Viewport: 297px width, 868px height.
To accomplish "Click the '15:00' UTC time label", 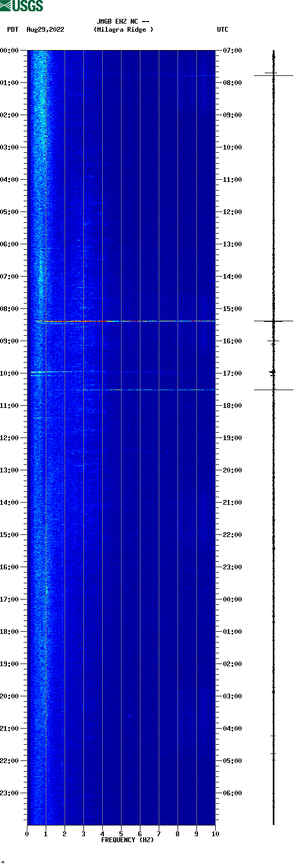I will (x=232, y=309).
